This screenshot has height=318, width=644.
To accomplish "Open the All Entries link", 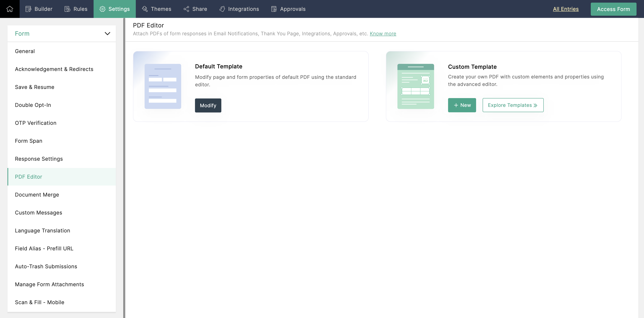I will (x=566, y=9).
